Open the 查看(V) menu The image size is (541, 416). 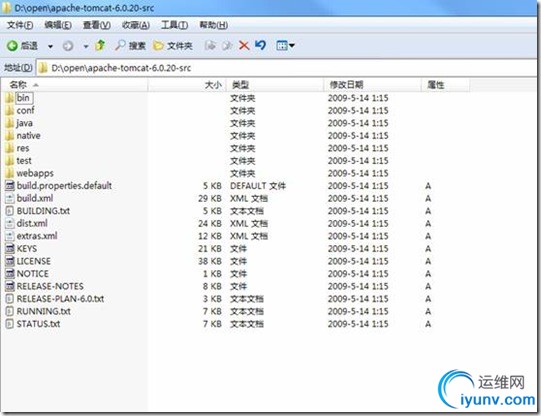click(97, 25)
